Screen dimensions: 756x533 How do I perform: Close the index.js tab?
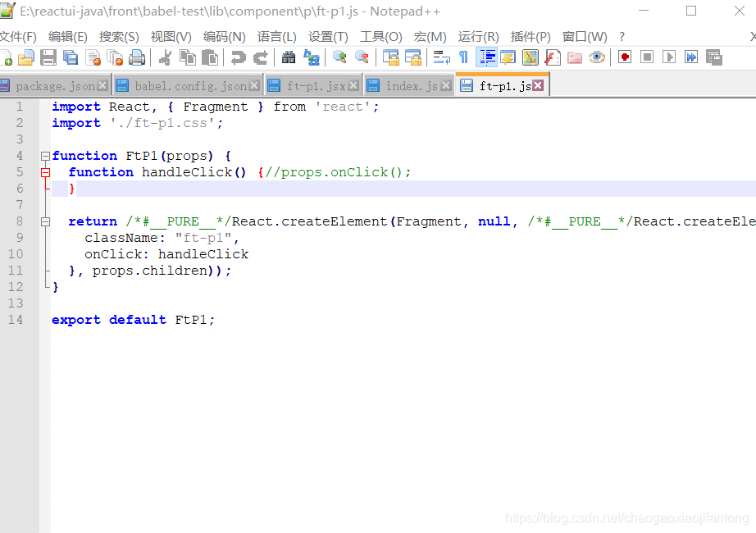(446, 85)
